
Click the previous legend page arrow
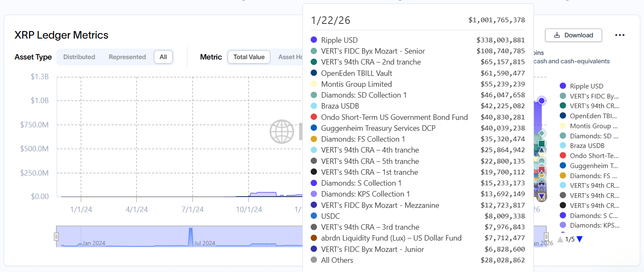pyautogui.click(x=560, y=239)
